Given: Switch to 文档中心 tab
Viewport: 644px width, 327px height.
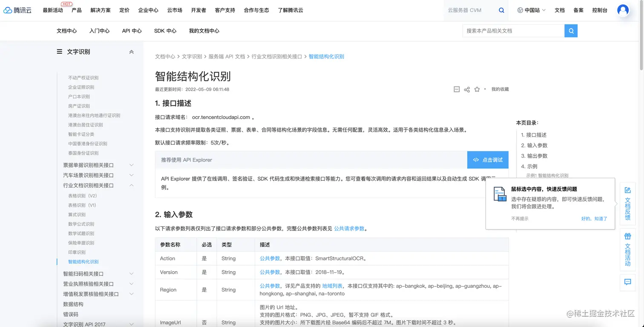Looking at the screenshot, I should point(67,31).
